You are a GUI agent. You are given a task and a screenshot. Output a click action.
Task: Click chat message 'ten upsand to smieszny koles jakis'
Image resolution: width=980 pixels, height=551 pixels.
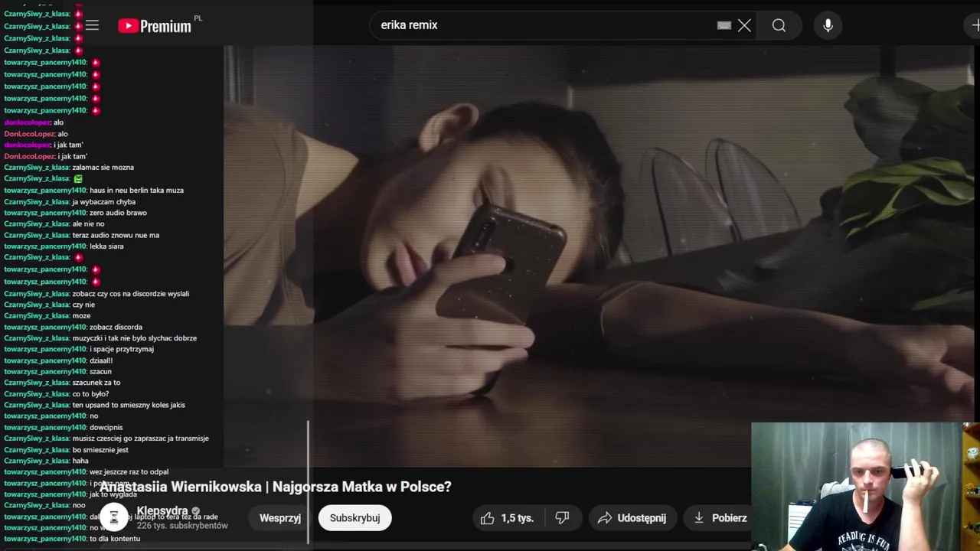(x=129, y=405)
